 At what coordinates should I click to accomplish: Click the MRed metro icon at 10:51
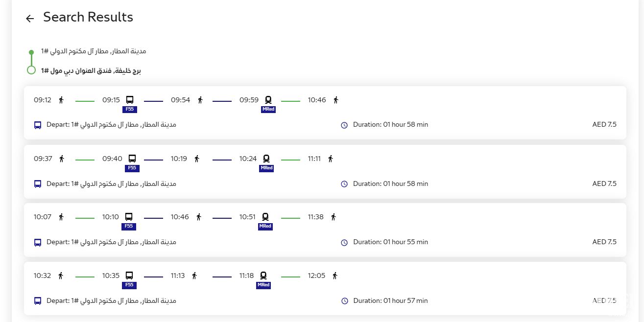tap(265, 217)
